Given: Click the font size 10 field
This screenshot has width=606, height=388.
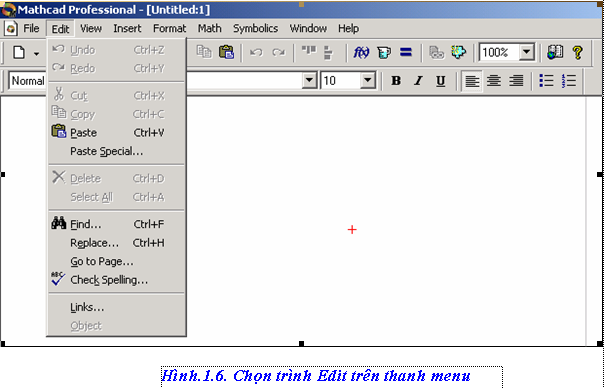Looking at the screenshot, I should coord(340,81).
